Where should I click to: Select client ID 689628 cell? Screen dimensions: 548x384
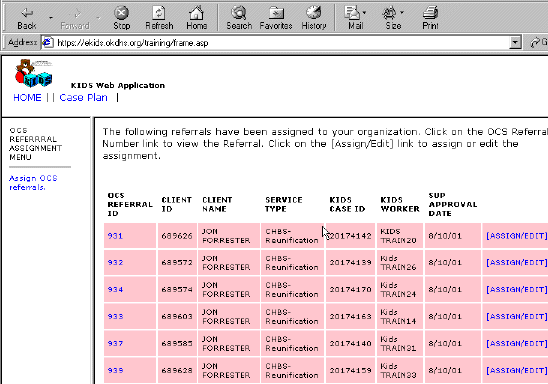(x=177, y=370)
